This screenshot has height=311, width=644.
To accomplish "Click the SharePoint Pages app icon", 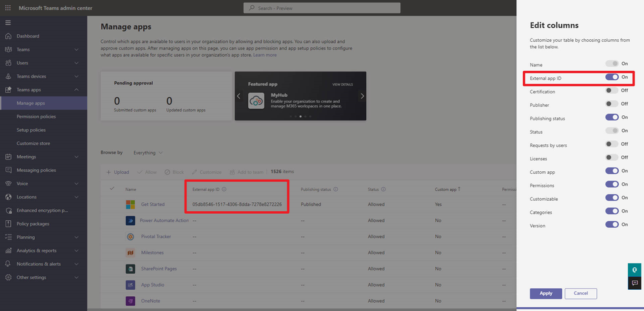I will [x=130, y=269].
